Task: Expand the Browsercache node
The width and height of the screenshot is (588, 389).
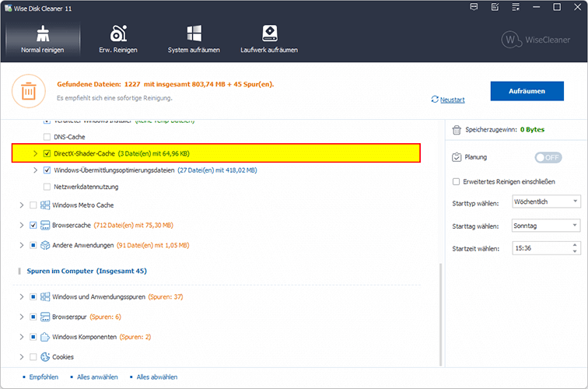Action: (21, 225)
